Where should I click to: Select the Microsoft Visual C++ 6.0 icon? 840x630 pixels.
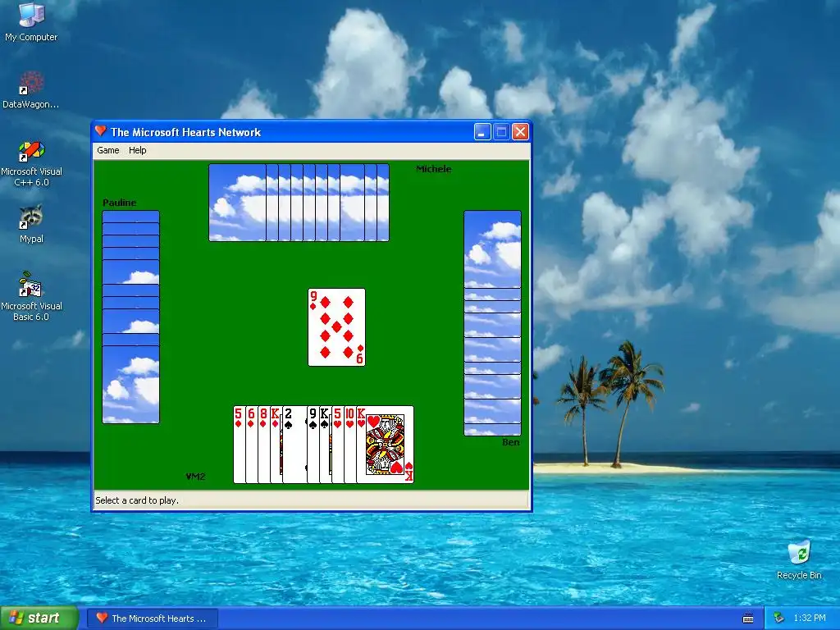[31, 163]
